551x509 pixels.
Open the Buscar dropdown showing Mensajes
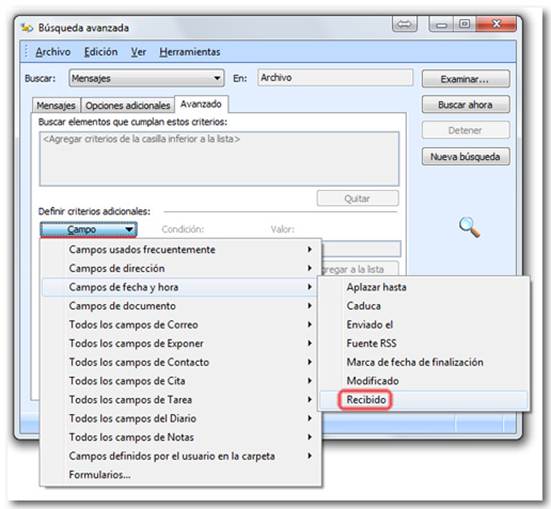pyautogui.click(x=147, y=78)
